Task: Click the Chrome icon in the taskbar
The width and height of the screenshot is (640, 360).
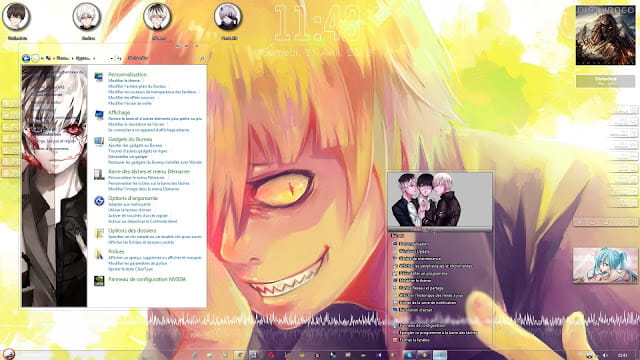Action: tap(239, 355)
